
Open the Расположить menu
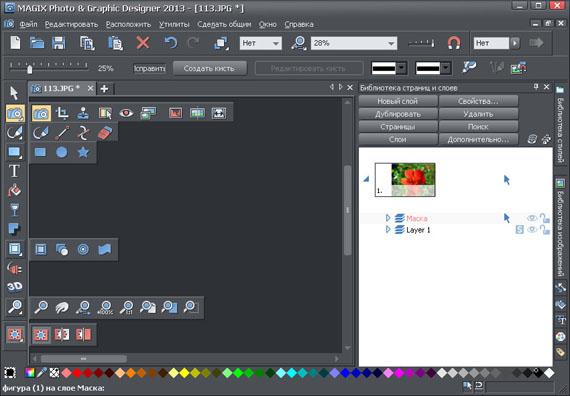(128, 24)
